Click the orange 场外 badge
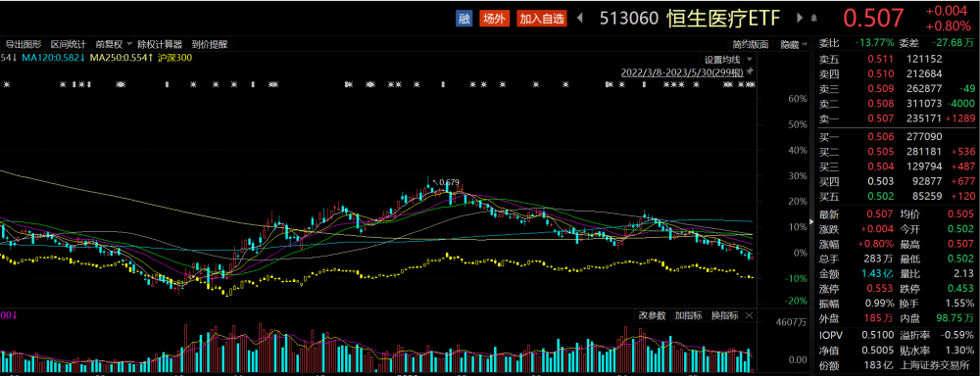Viewport: 980px width, 376px height. point(493,19)
